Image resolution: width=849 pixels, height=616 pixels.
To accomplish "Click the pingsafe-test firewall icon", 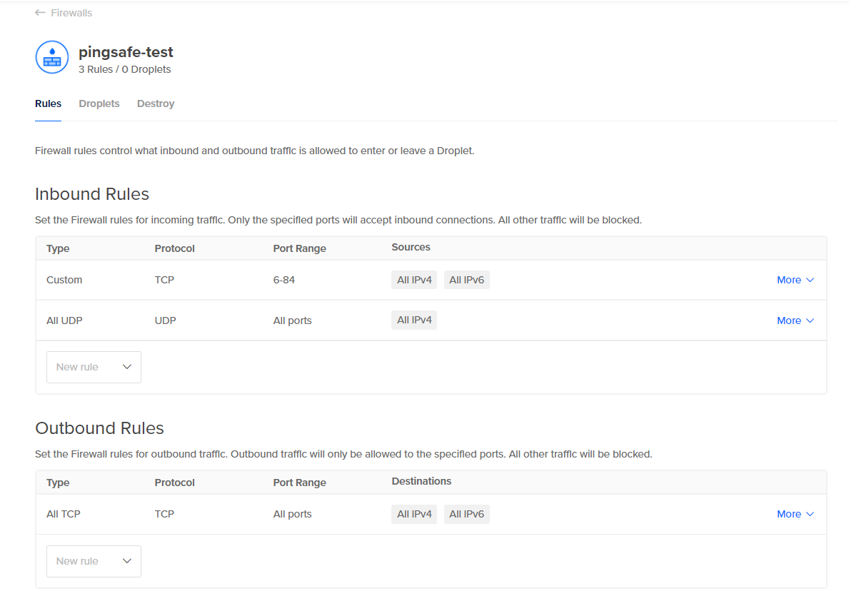I will (52, 58).
